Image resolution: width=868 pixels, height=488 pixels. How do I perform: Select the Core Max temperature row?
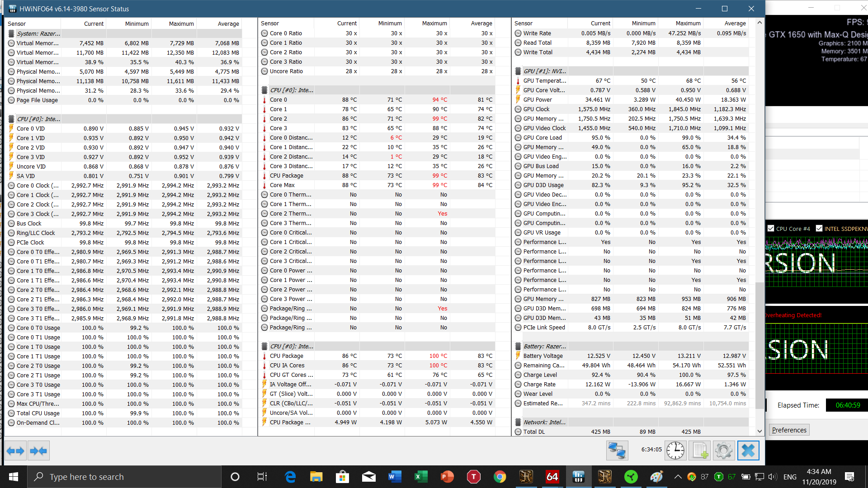click(x=377, y=185)
